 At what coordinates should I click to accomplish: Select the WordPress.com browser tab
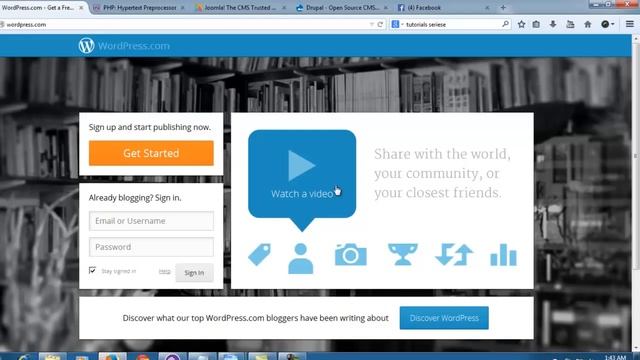tap(43, 7)
